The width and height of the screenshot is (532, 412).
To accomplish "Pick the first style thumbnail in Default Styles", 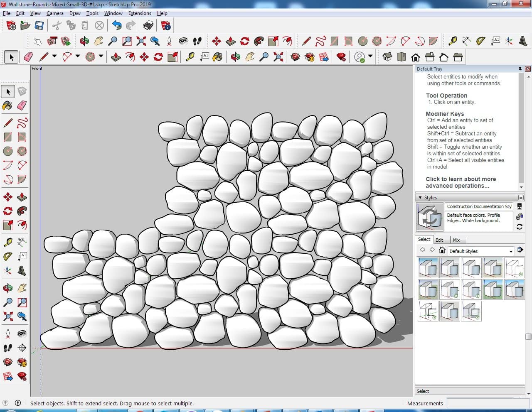I will tap(428, 267).
